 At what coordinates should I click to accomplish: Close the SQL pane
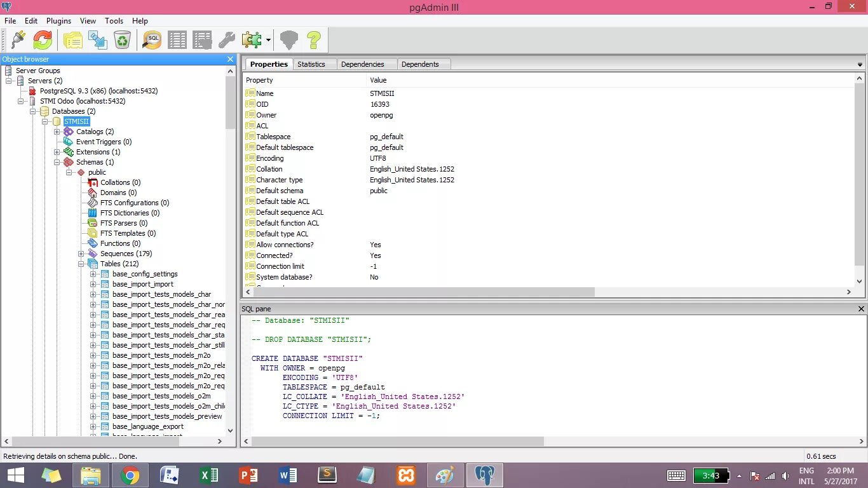pyautogui.click(x=862, y=309)
